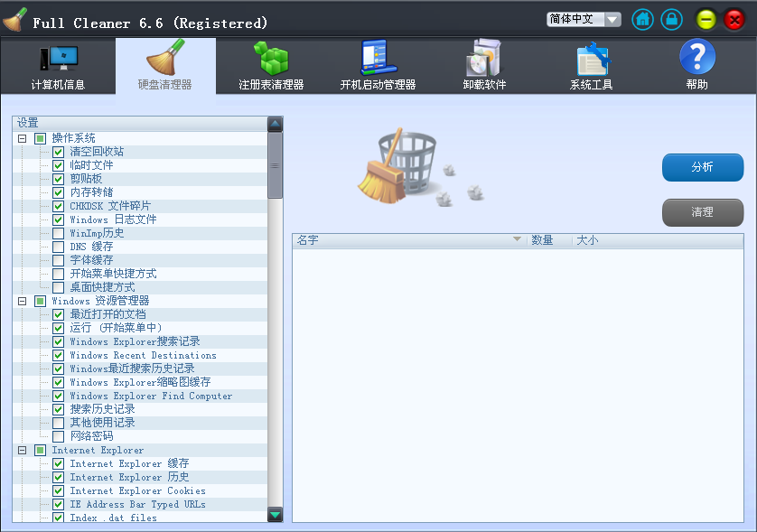This screenshot has width=757, height=532.
Task: Select the Windows 日志文件 row text
Action: pyautogui.click(x=114, y=219)
